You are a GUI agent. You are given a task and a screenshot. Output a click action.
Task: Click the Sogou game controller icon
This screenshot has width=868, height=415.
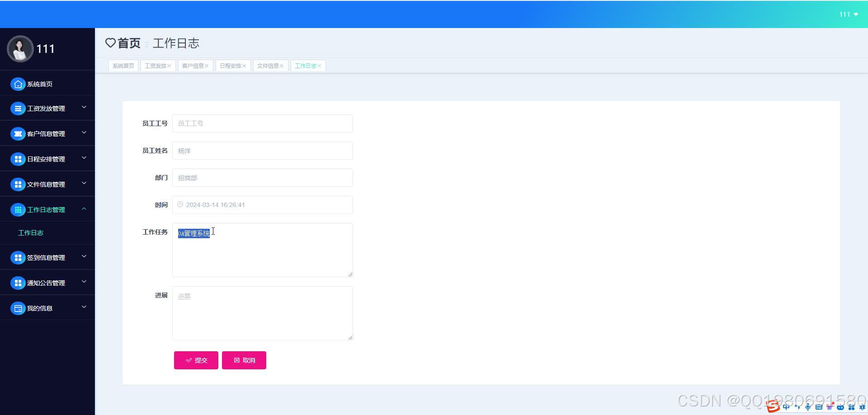(840, 407)
